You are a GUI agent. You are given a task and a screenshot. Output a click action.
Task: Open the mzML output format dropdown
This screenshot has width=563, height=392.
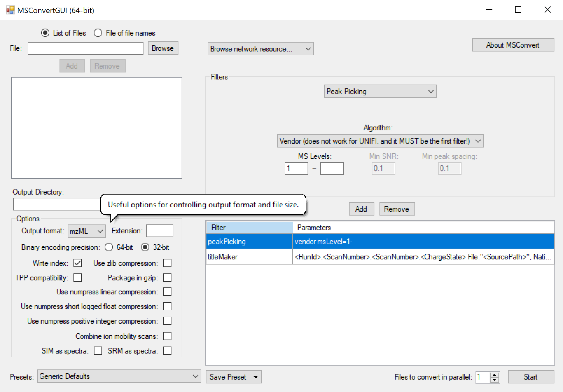[x=87, y=231]
